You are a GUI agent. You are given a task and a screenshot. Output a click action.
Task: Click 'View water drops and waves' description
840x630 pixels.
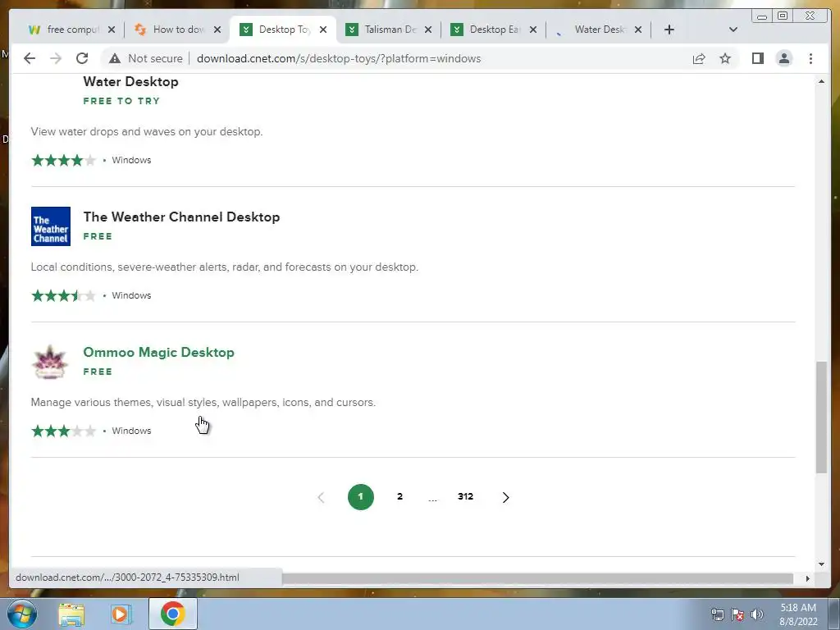coord(147,132)
